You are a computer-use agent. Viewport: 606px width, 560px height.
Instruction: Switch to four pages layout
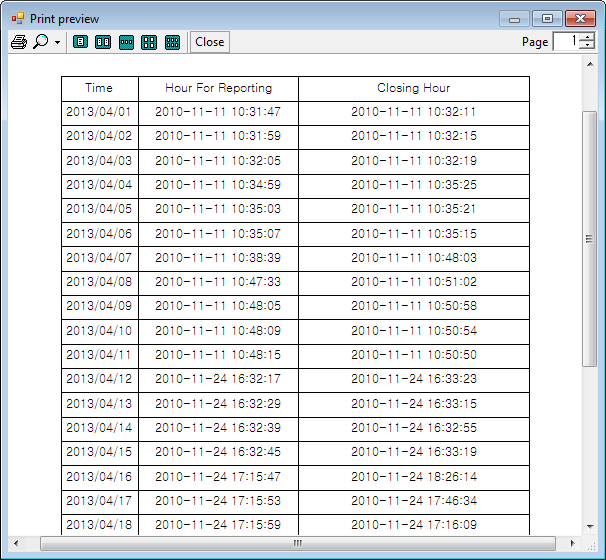[149, 42]
